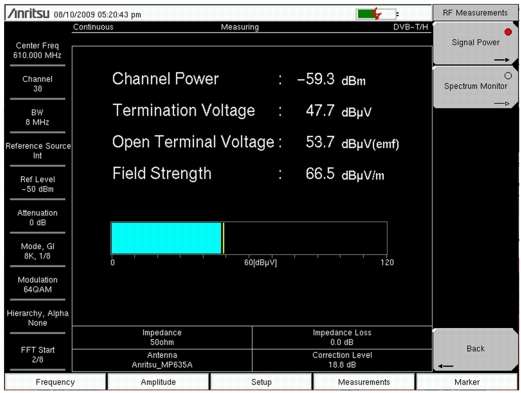
Task: Click the Termination Voltage 47.7 dBµV reading
Action: tap(242, 111)
